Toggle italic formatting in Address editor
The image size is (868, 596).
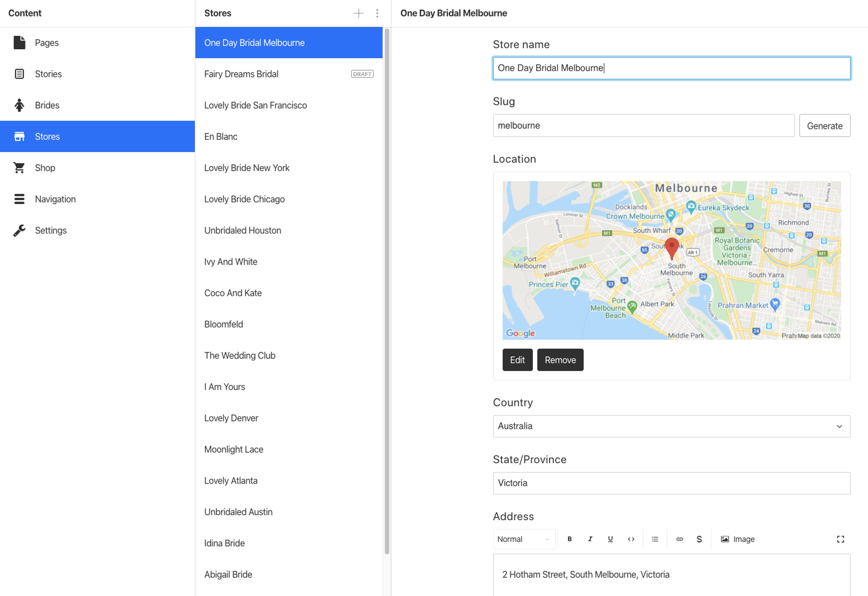tap(590, 539)
